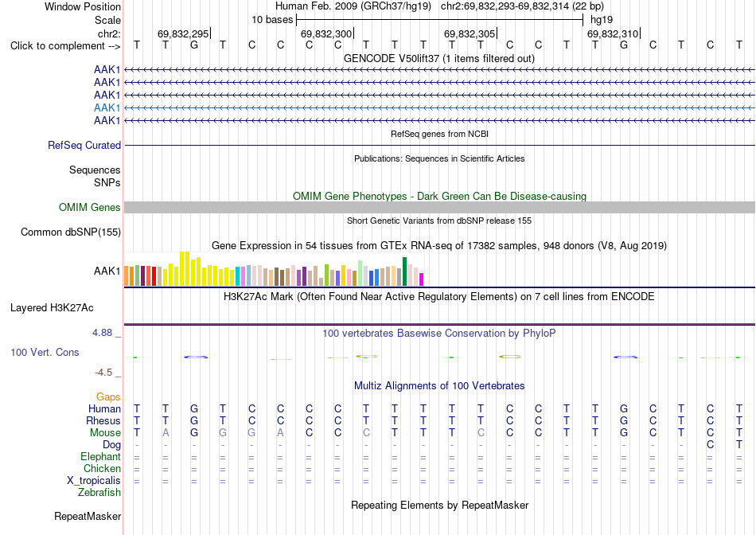Click the gray OMIM Genes bar
Image resolution: width=756 pixels, height=535 pixels.
[x=439, y=208]
